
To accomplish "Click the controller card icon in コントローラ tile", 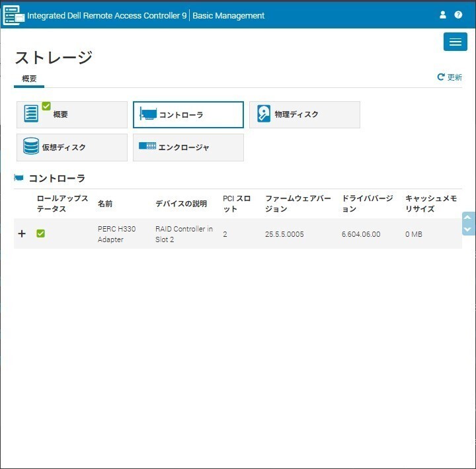I will point(148,114).
